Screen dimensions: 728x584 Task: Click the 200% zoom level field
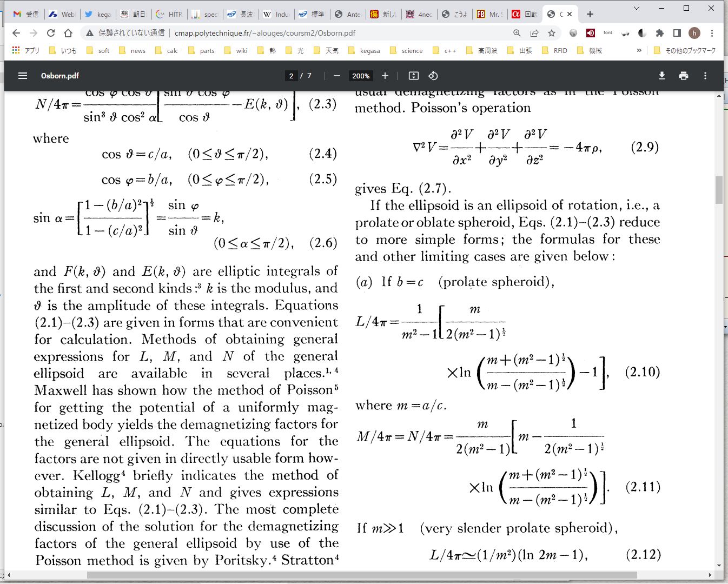[x=361, y=76]
